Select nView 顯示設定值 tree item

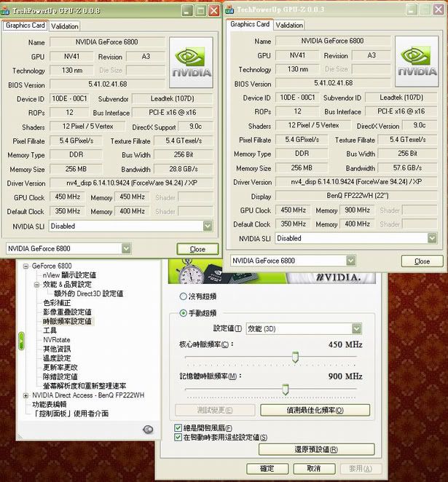(69, 275)
